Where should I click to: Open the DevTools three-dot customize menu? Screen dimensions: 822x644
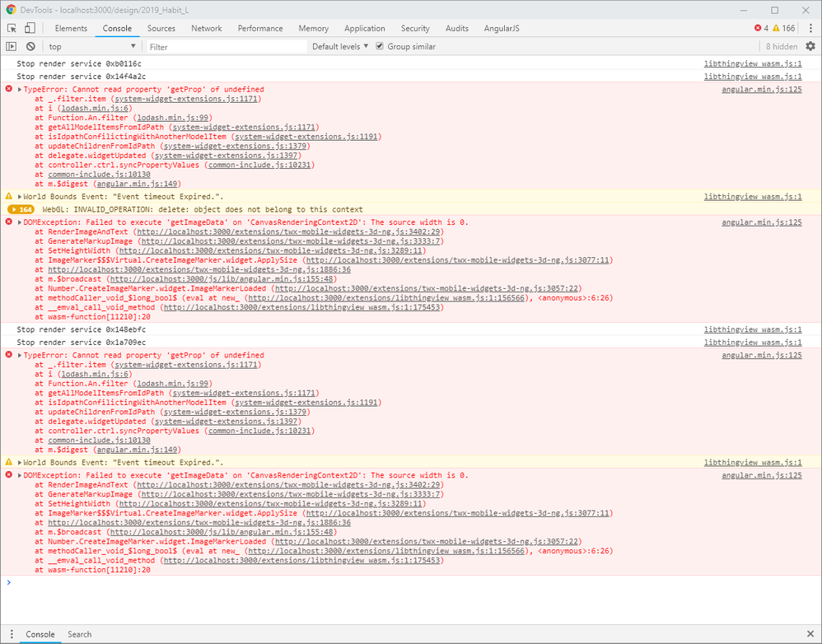[810, 28]
